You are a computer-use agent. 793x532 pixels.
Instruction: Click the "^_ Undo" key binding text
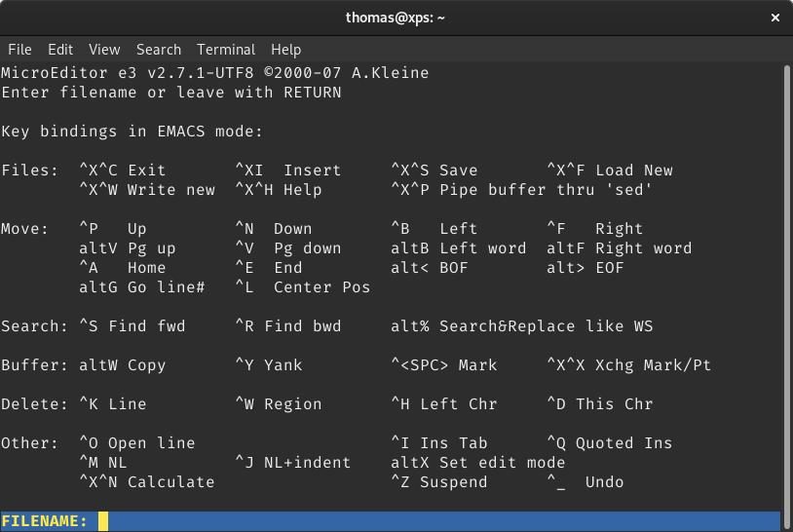tap(585, 482)
